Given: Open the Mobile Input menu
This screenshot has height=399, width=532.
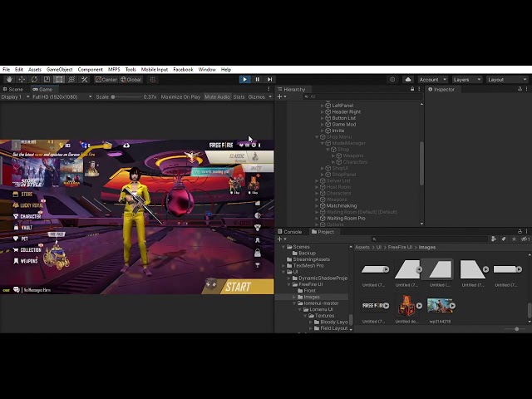Looking at the screenshot, I should tap(155, 69).
